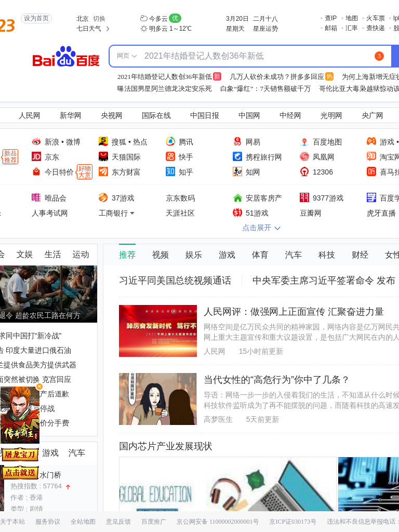399x532 pixels.
Task: Click 设为首页 button
Action: click(x=36, y=18)
